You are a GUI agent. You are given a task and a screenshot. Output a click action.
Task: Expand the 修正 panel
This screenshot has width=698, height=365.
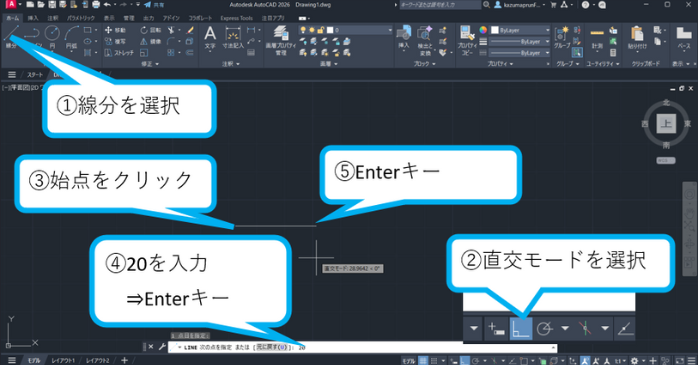[150, 64]
